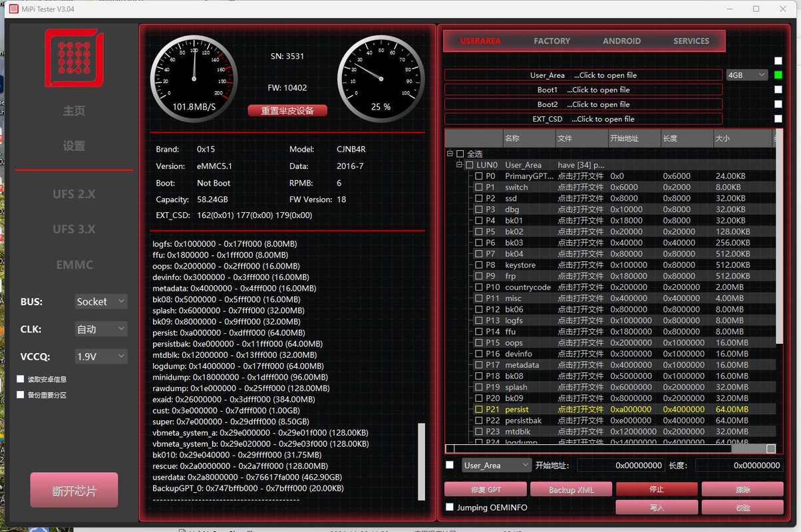Enable 备份重要分区 checkbox

tap(21, 395)
